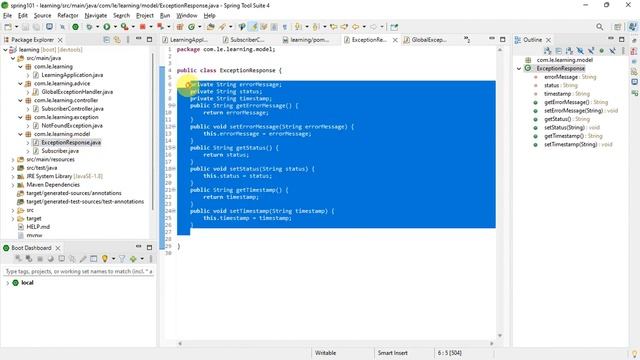Open the File menu
This screenshot has height=360, width=640.
click(7, 16)
